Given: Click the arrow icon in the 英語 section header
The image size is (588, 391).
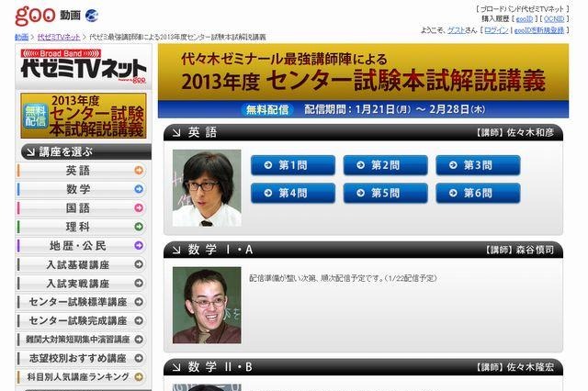Looking at the screenshot, I should coord(176,132).
